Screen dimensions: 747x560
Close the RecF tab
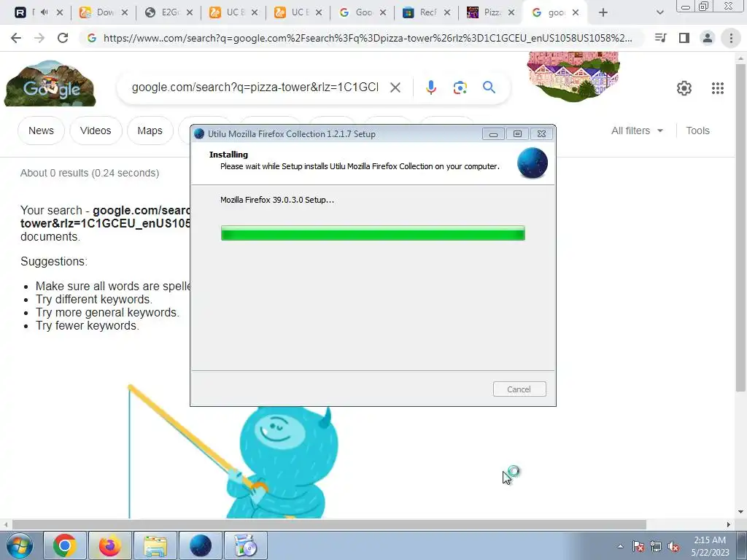[x=447, y=13]
